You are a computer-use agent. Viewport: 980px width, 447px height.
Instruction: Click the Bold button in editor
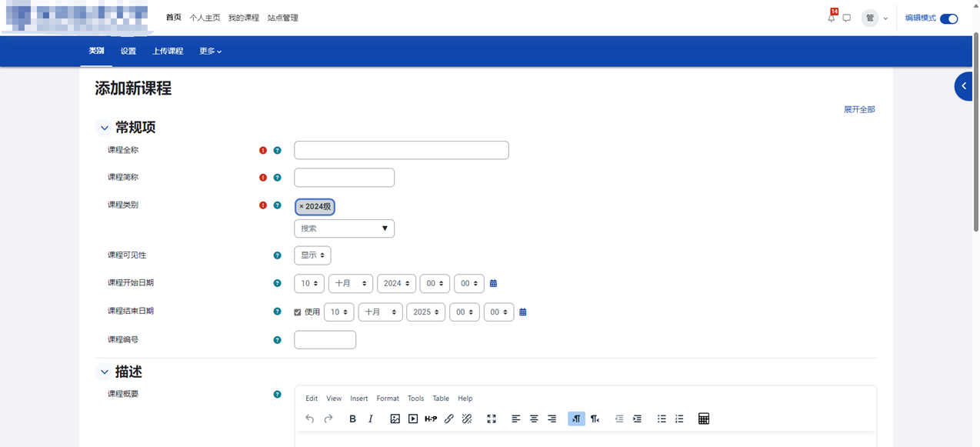352,419
